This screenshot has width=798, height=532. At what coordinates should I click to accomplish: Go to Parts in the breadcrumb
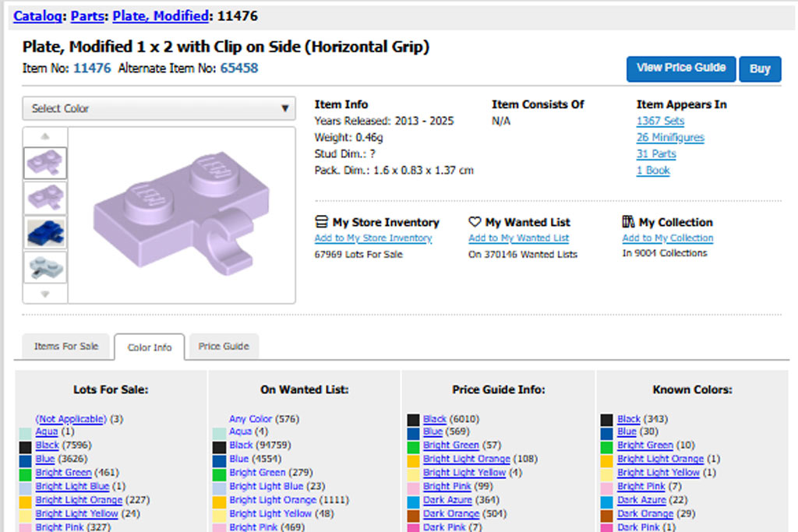pyautogui.click(x=88, y=16)
